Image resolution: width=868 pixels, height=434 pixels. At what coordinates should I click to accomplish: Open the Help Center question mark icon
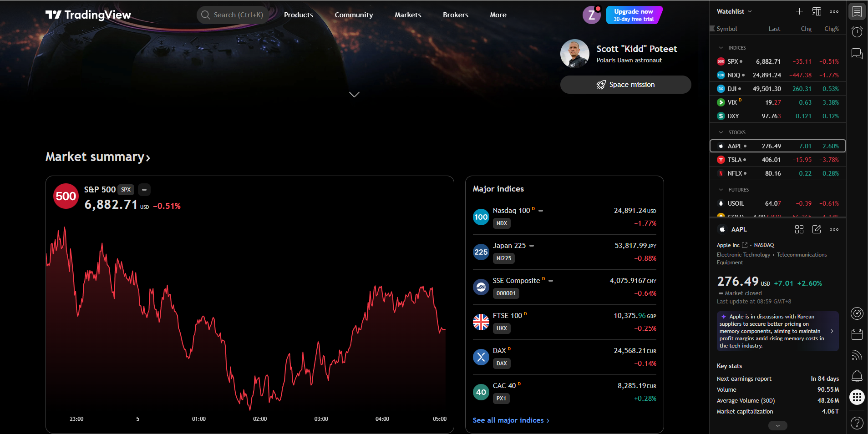coord(857,423)
